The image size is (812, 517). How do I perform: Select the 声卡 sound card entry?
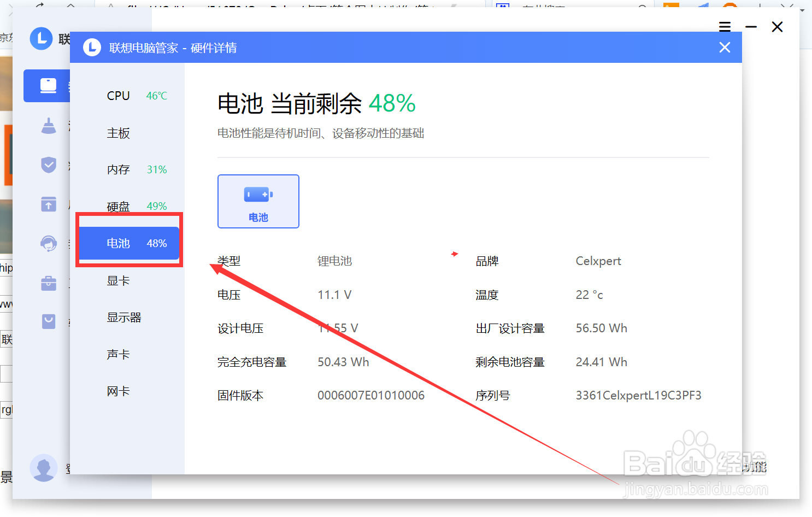[118, 354]
